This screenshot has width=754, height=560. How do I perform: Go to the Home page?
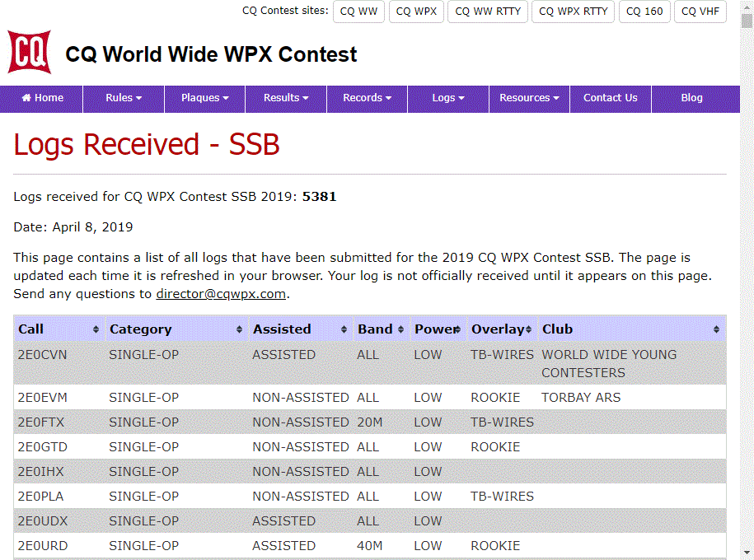(x=42, y=98)
